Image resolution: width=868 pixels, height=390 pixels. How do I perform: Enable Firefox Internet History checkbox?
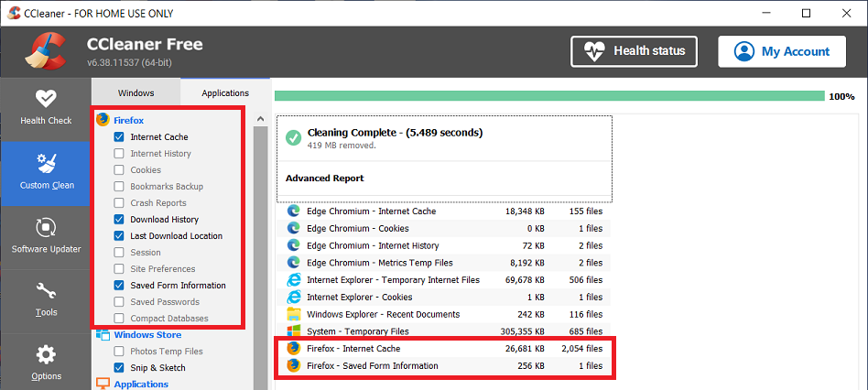click(118, 154)
